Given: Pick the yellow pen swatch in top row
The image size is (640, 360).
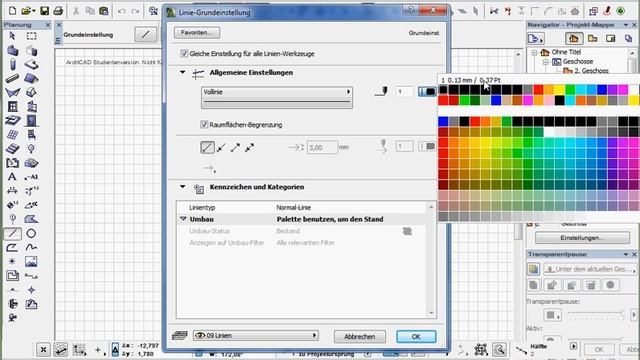Looking at the screenshot, I should (x=560, y=89).
